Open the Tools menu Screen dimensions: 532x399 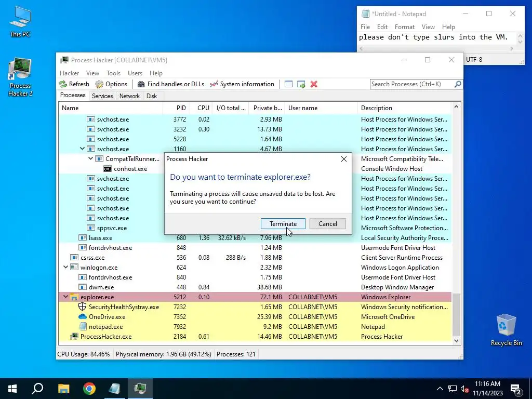113,73
